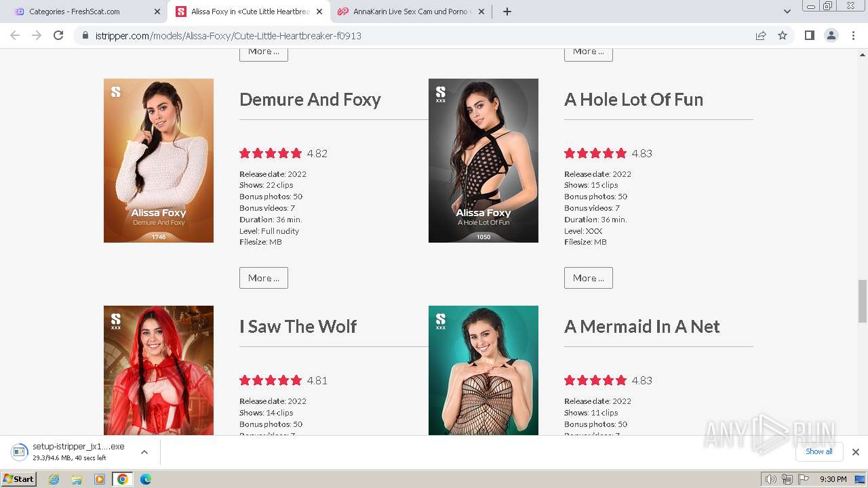Bookmark this page with the star icon
The width and height of the screenshot is (868, 488).
783,35
